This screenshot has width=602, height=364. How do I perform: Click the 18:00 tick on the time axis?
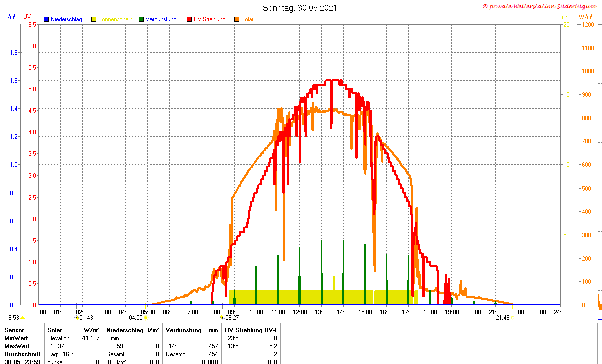click(430, 312)
